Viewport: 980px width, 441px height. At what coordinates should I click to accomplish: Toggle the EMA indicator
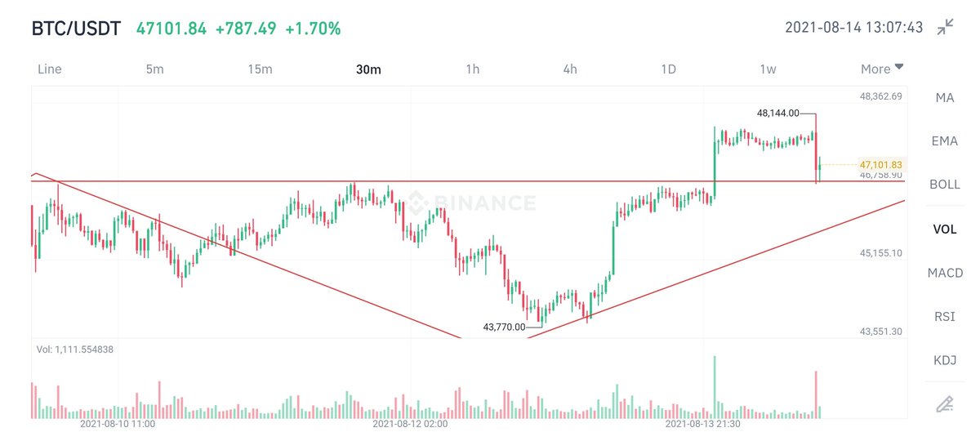tap(945, 141)
